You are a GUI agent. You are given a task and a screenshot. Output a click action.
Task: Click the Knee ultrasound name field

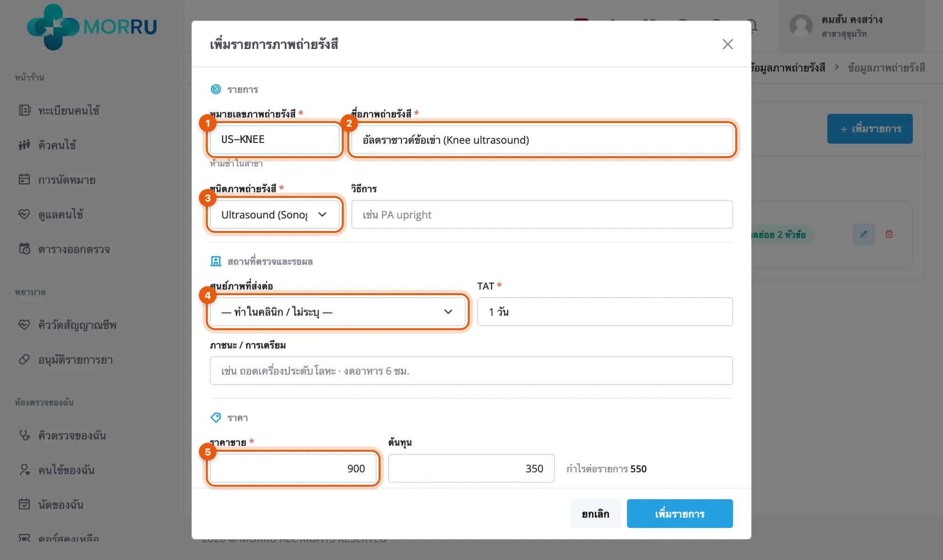point(542,140)
